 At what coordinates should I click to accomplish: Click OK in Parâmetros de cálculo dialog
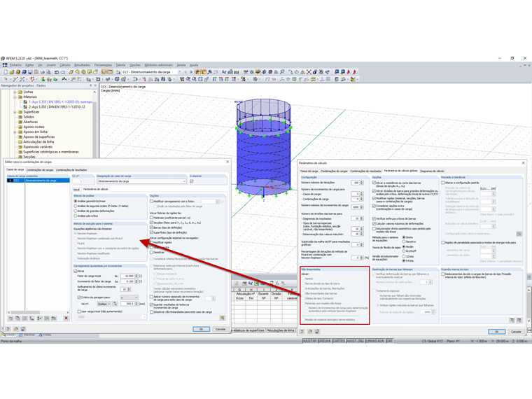click(x=497, y=332)
